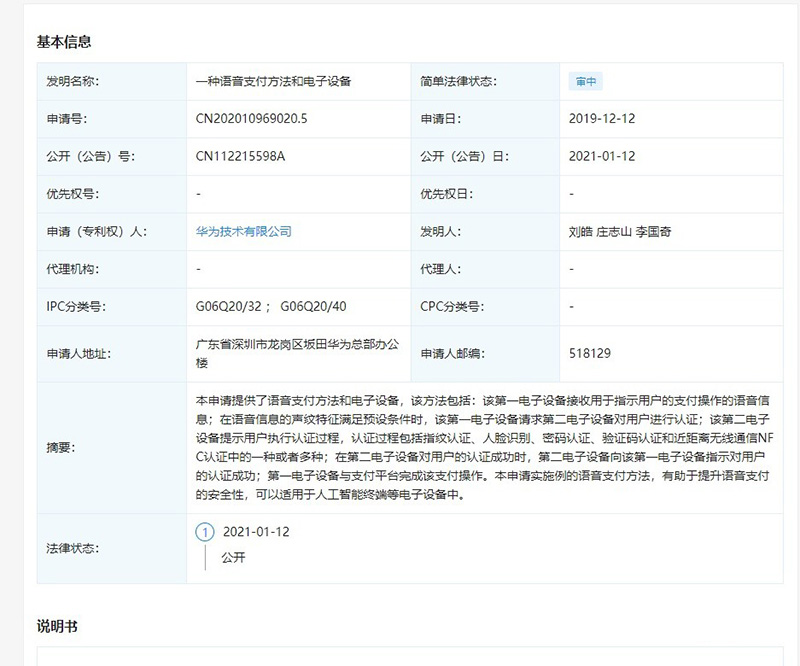Click the IPC classification G06Q20/32
This screenshot has width=800, height=666.
(232, 306)
